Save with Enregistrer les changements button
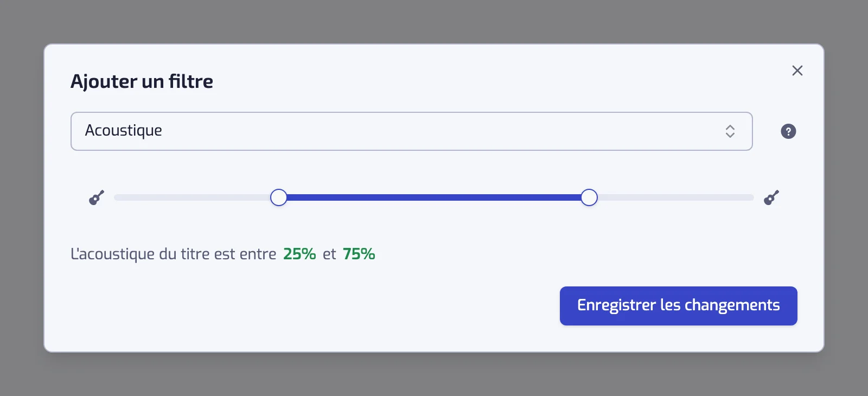 pyautogui.click(x=679, y=306)
